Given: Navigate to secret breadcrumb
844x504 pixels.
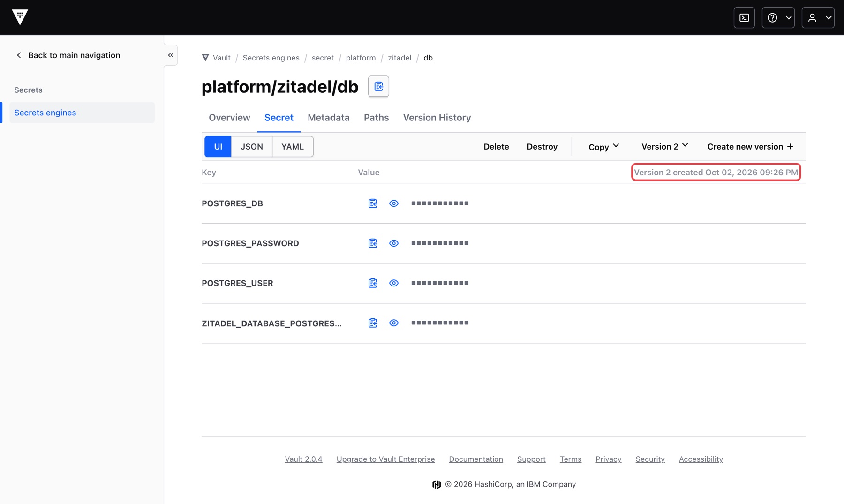Looking at the screenshot, I should coord(323,58).
